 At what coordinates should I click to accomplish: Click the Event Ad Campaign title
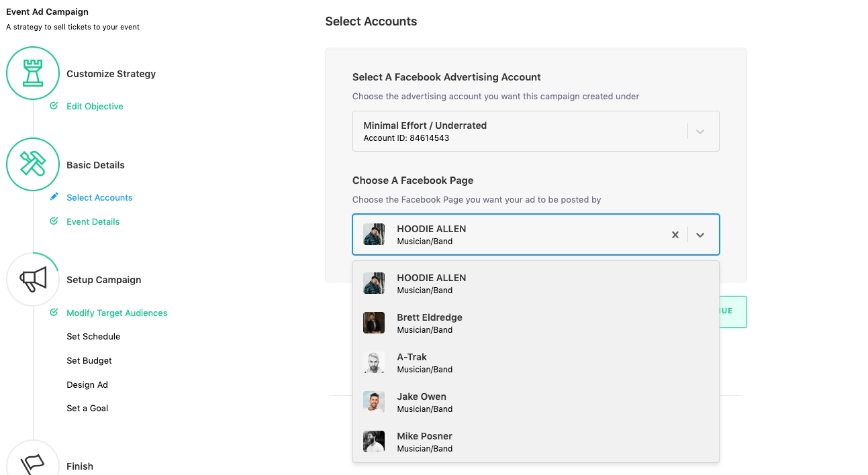click(47, 11)
